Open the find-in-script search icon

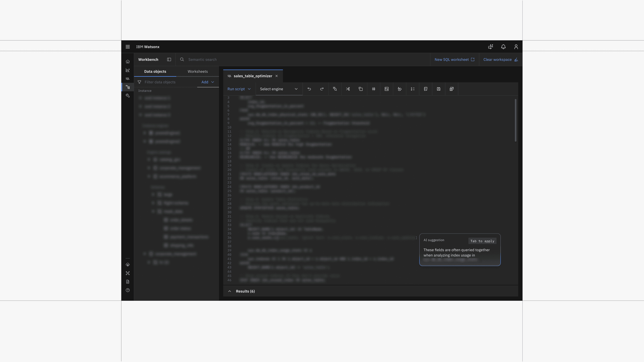335,89
